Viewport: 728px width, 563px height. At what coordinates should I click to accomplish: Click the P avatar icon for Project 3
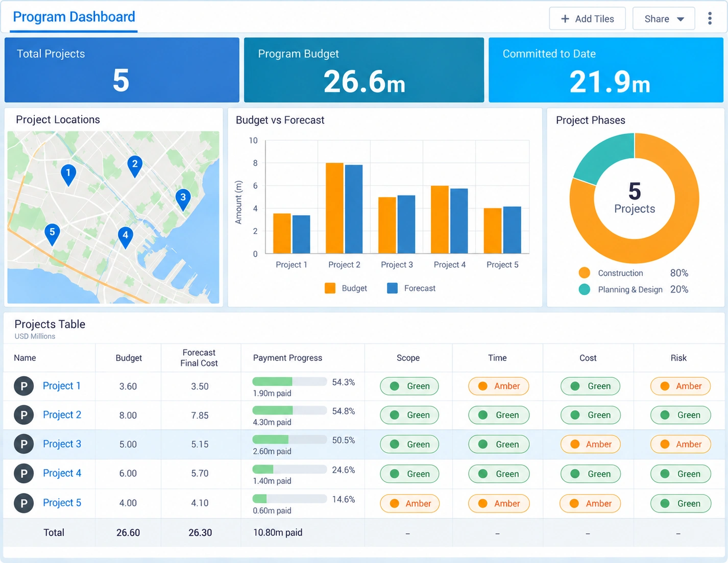(23, 444)
